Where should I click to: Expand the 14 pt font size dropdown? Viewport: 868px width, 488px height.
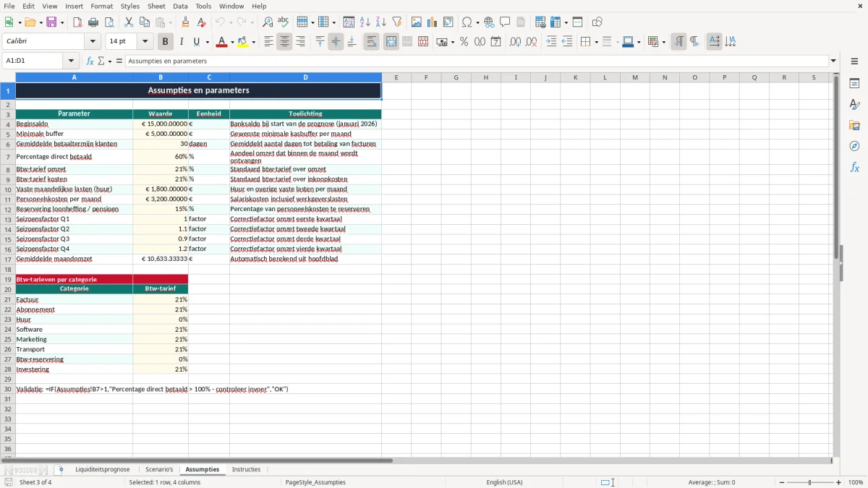pyautogui.click(x=145, y=42)
